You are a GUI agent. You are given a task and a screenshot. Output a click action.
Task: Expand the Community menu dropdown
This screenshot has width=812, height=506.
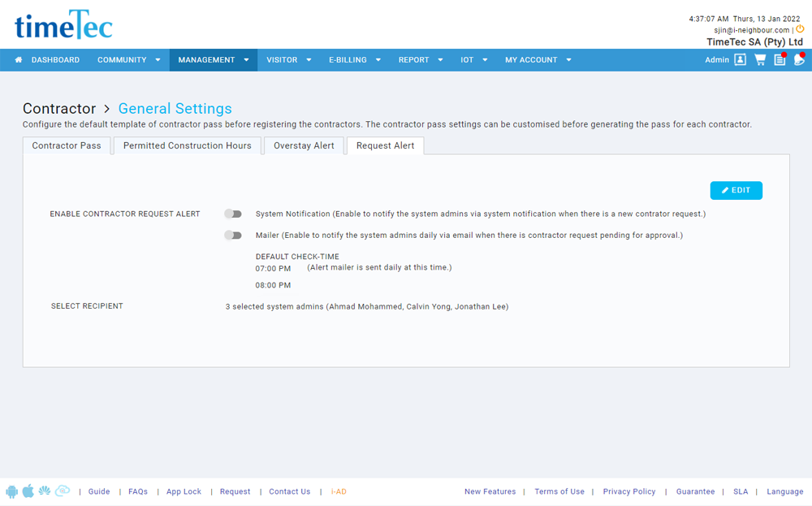(x=127, y=60)
